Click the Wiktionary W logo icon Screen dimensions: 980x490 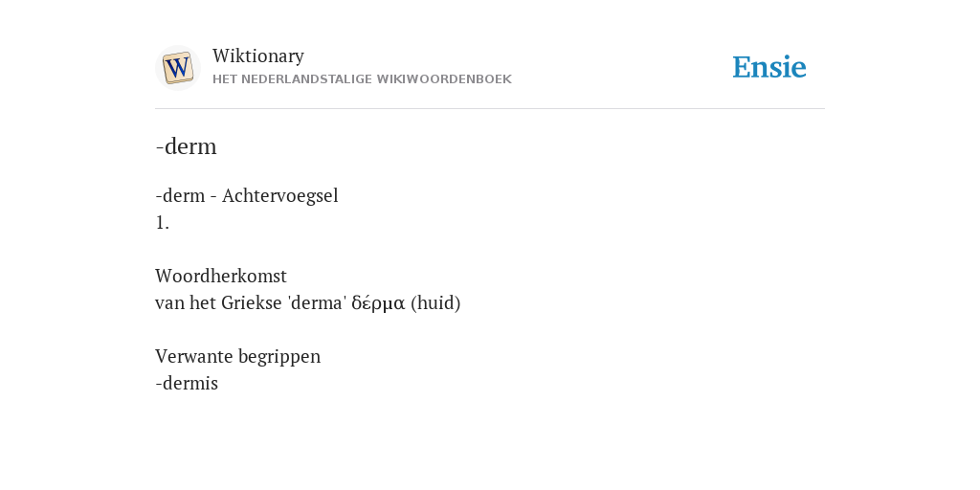tap(178, 68)
